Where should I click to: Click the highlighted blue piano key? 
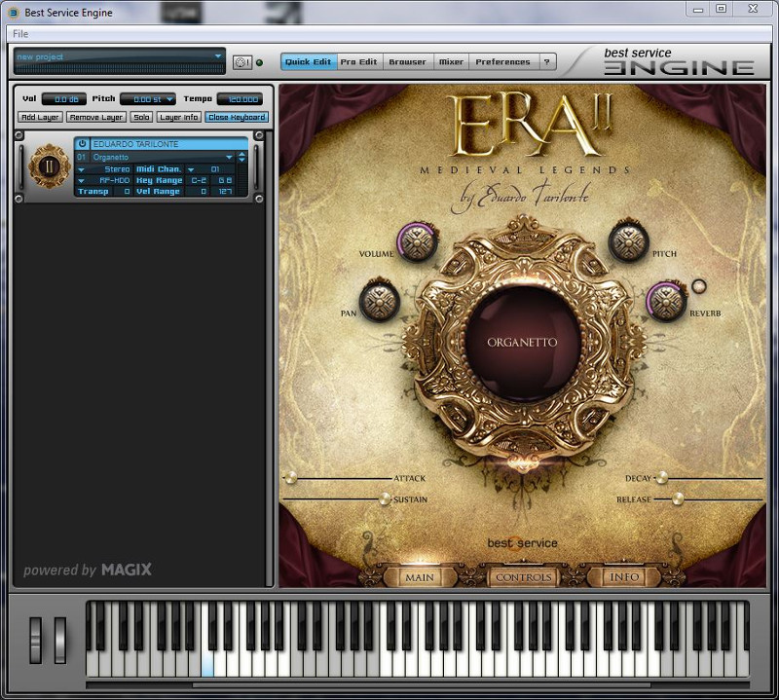click(x=207, y=664)
